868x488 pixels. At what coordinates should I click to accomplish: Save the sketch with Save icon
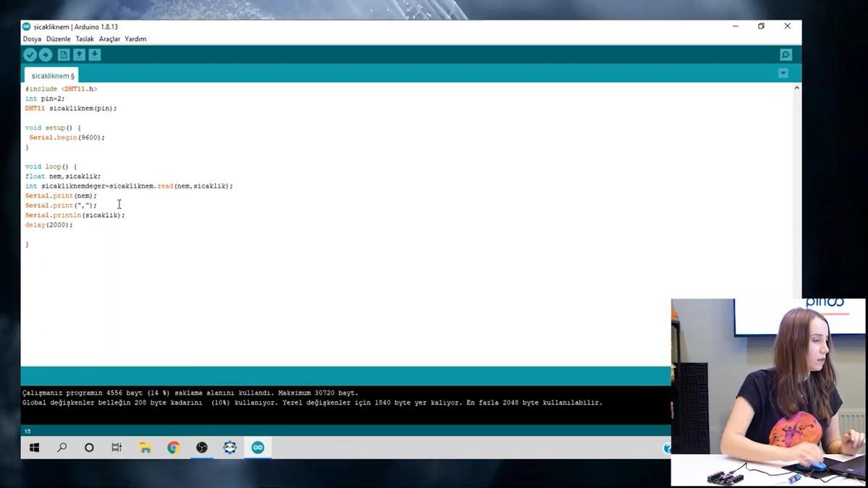95,55
